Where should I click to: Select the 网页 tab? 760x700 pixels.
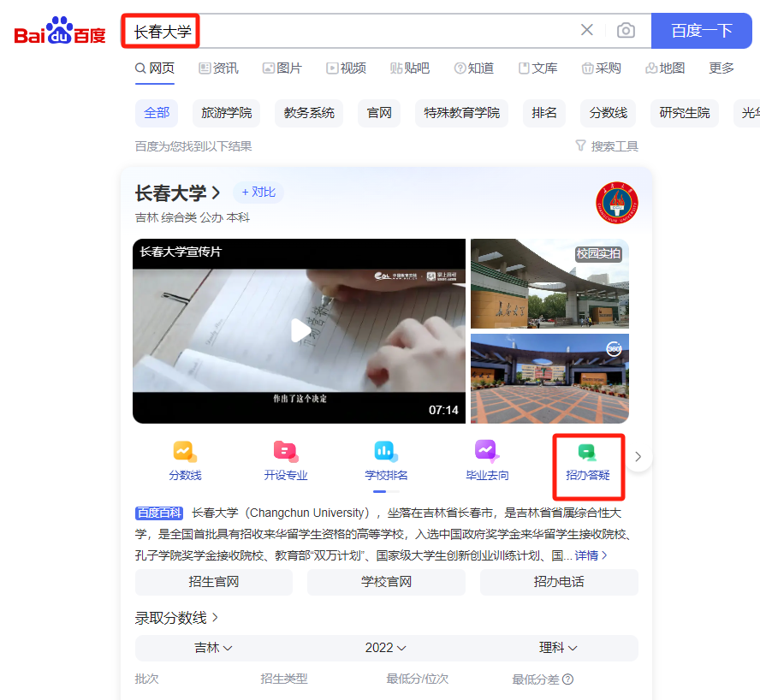(155, 68)
